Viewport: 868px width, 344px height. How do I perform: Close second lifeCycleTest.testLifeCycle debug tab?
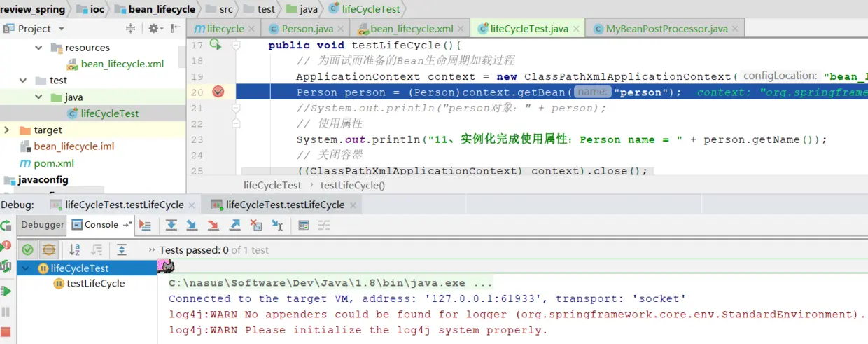(353, 205)
